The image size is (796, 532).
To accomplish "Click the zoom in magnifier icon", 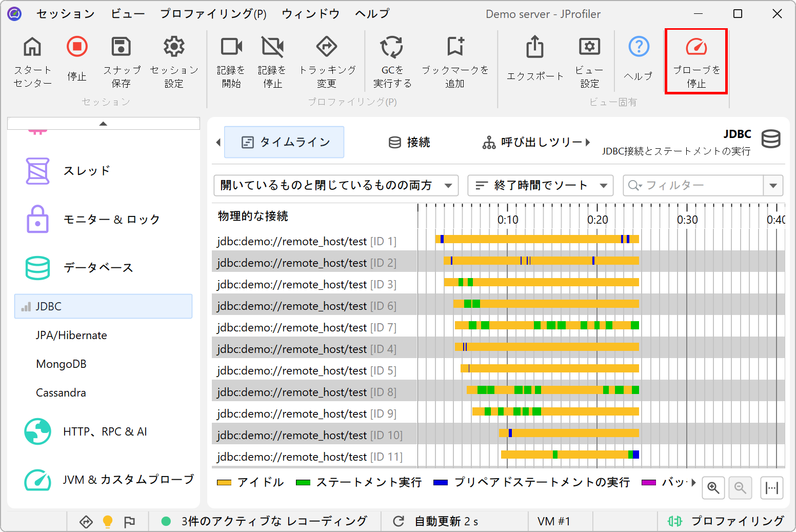I will pyautogui.click(x=713, y=487).
